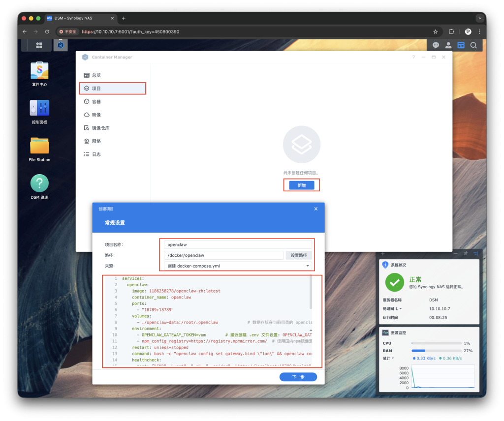Open DSM Help desktop icon

(x=39, y=183)
